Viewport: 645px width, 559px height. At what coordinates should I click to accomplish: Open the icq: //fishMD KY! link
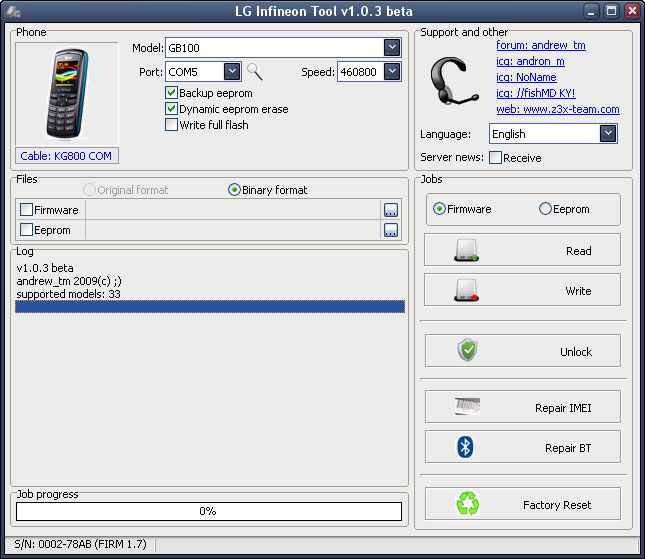tap(536, 93)
